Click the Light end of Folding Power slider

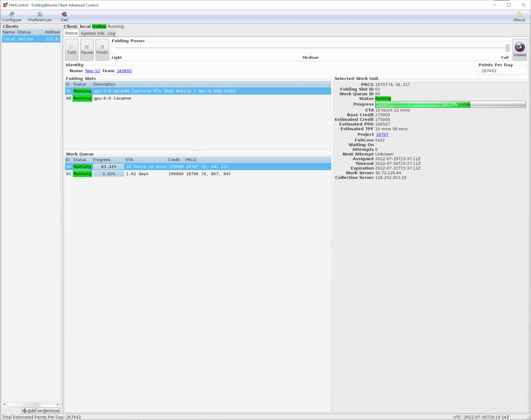tap(117, 57)
